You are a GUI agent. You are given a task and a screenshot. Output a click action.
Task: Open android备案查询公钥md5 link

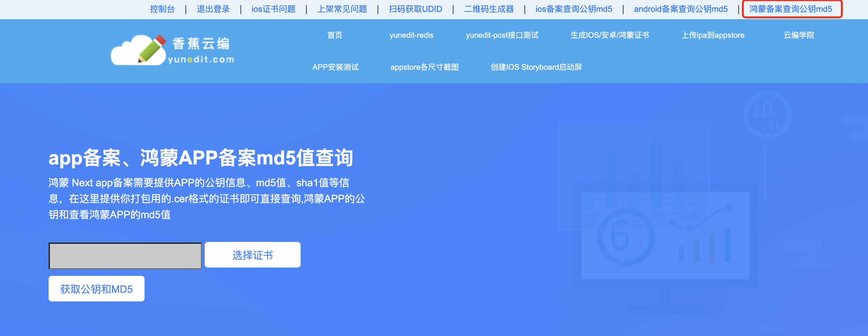coord(680,9)
